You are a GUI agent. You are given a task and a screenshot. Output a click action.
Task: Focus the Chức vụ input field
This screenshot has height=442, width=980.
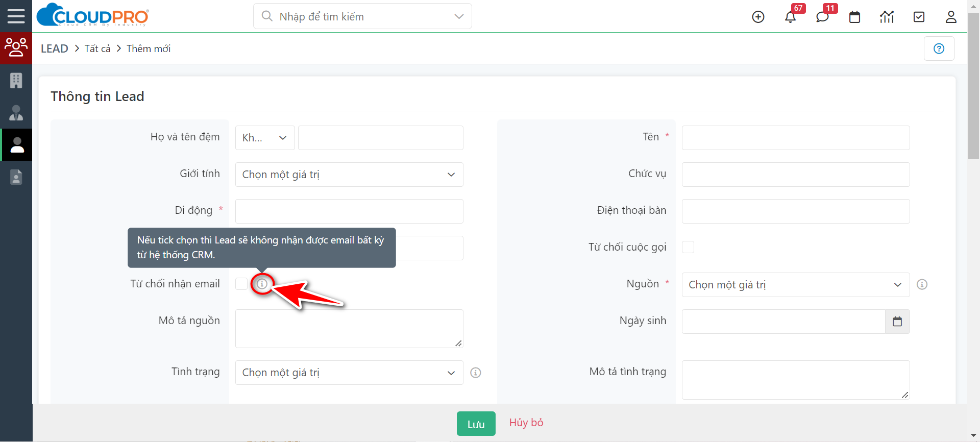tap(796, 175)
